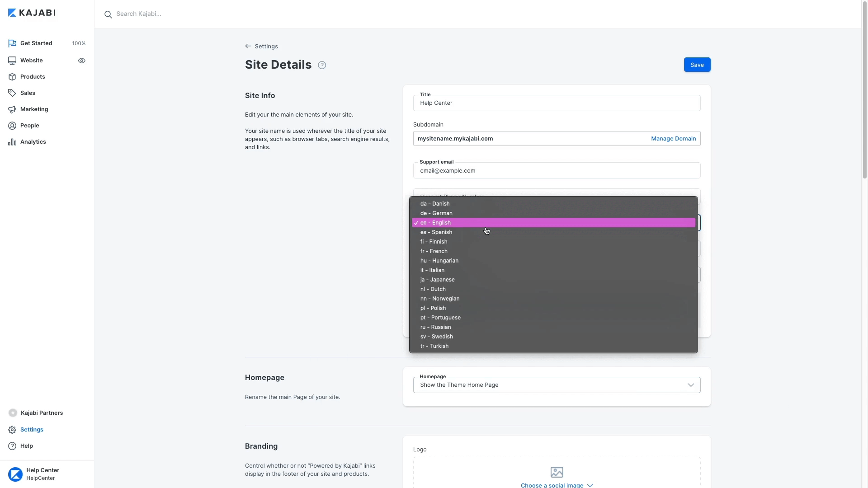868x488 pixels.
Task: Toggle the Website preview eye icon
Action: (x=82, y=61)
